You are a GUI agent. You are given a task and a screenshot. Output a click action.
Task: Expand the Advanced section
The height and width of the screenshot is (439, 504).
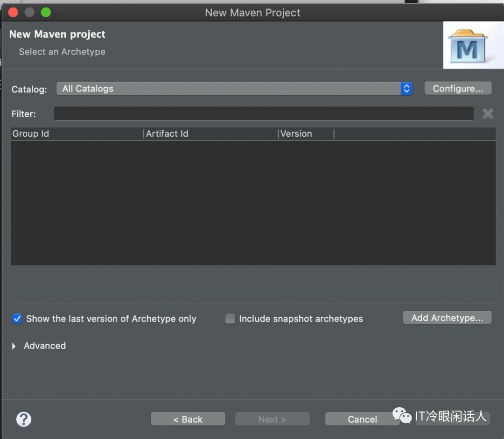tap(14, 346)
